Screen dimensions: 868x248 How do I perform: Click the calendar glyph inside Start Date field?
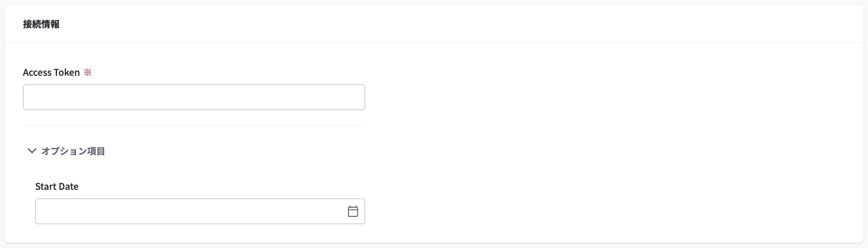pos(353,211)
